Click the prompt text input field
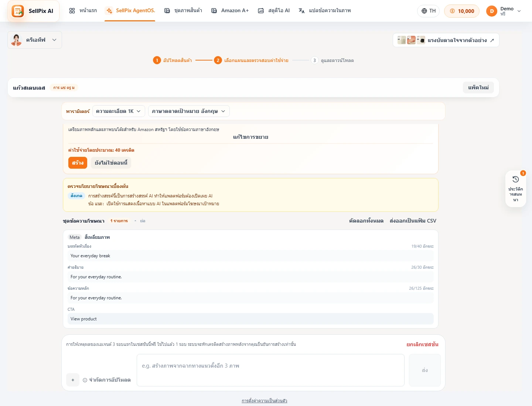 coord(270,370)
